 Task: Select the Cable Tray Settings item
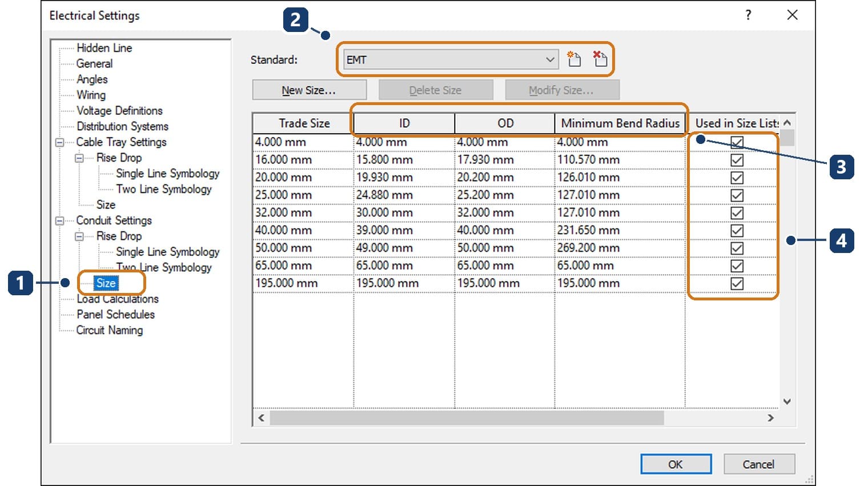121,142
